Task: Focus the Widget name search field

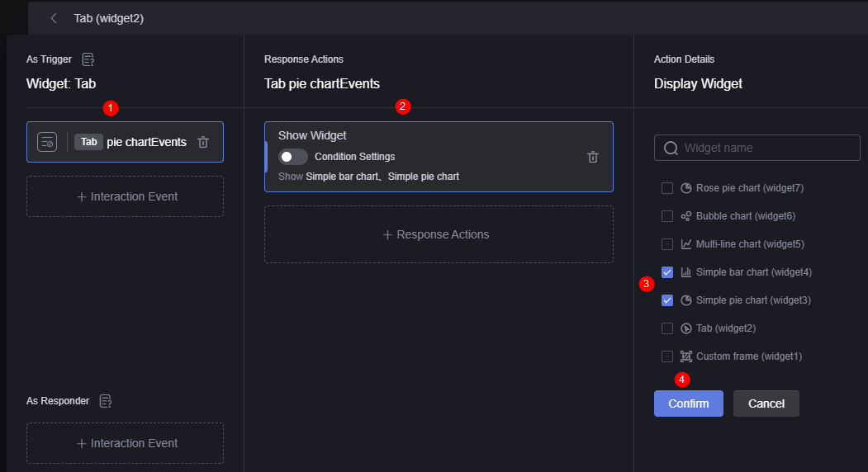Action: (x=757, y=148)
